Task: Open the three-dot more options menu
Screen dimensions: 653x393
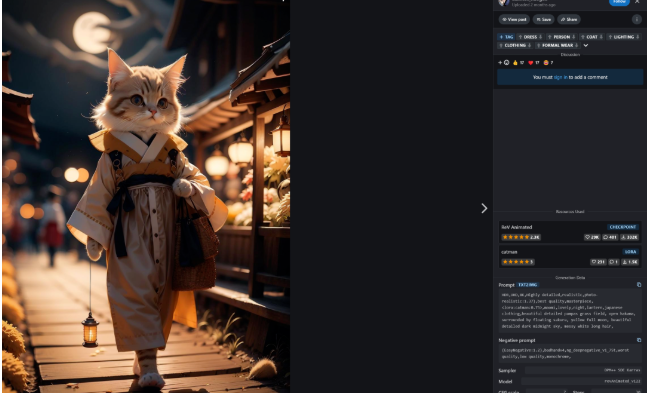Action: (636, 19)
